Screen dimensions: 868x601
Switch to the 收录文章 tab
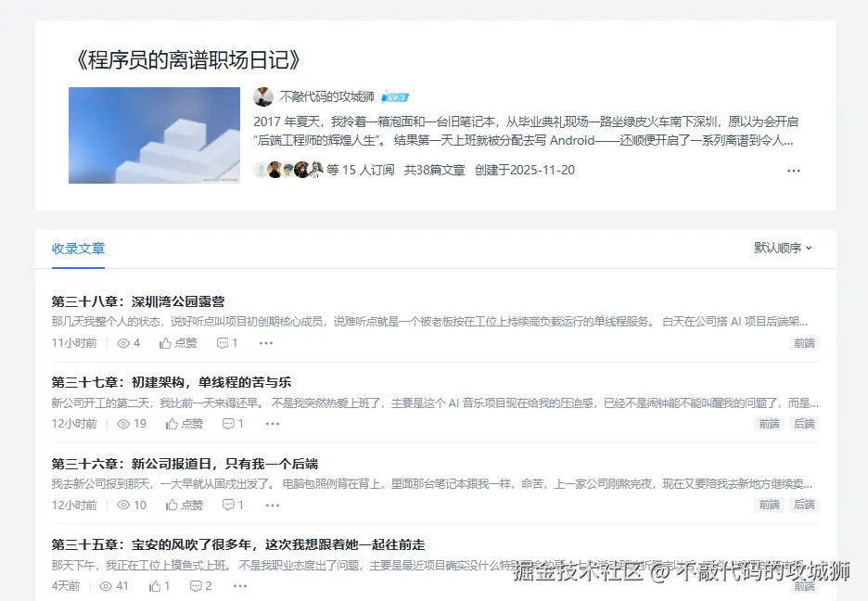77,249
